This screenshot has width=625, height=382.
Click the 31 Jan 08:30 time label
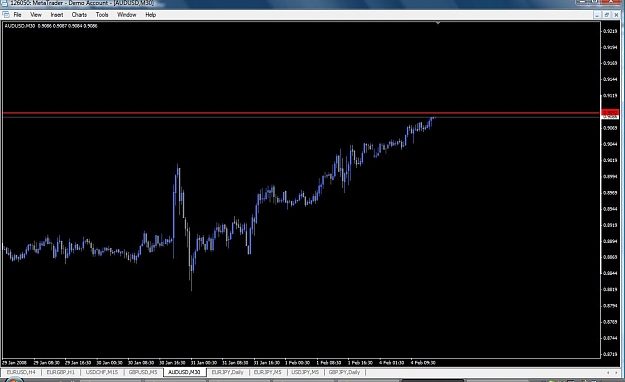tap(235, 363)
